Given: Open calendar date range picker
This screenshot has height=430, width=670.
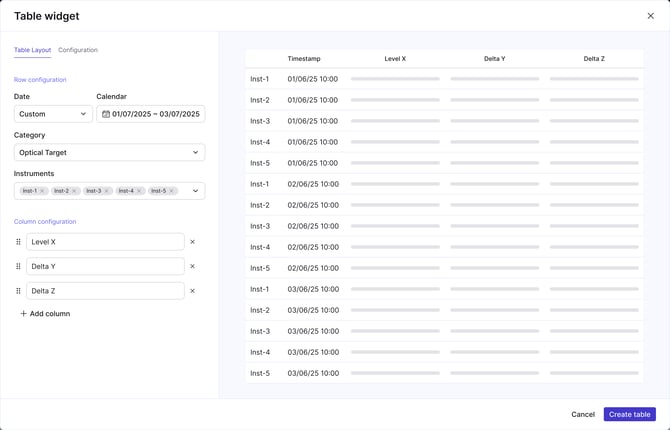Looking at the screenshot, I should pyautogui.click(x=150, y=114).
